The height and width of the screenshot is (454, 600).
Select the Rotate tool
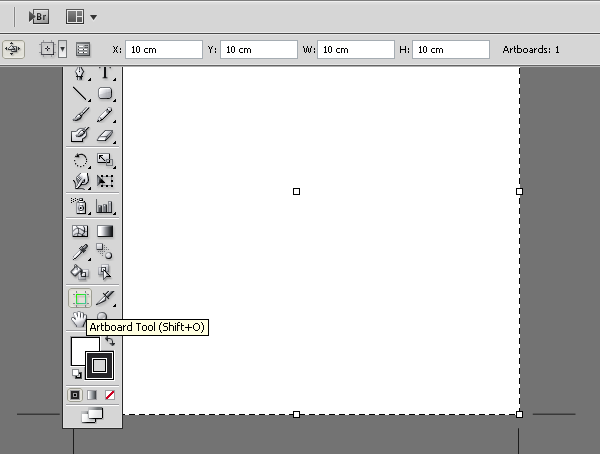80,160
